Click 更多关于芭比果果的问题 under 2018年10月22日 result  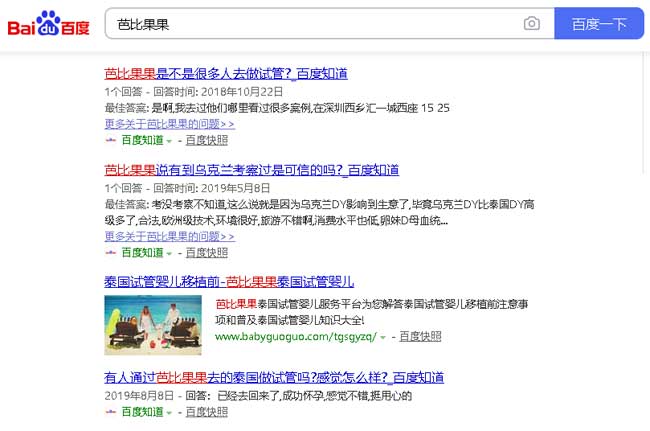[170, 124]
